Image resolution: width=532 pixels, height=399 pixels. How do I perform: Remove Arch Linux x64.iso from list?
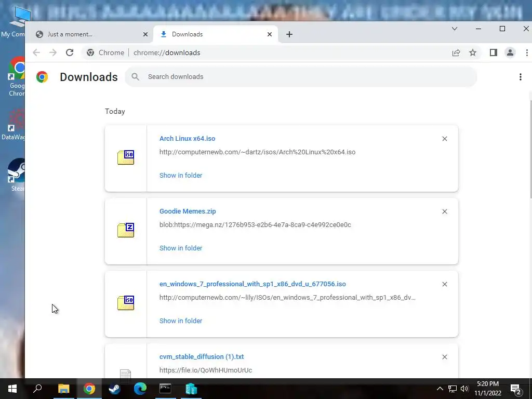point(445,139)
